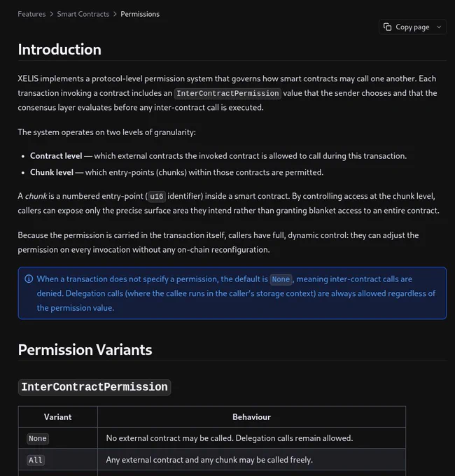The image size is (455, 476).
Task: Click the u16 inline code tag
Action: 157,197
